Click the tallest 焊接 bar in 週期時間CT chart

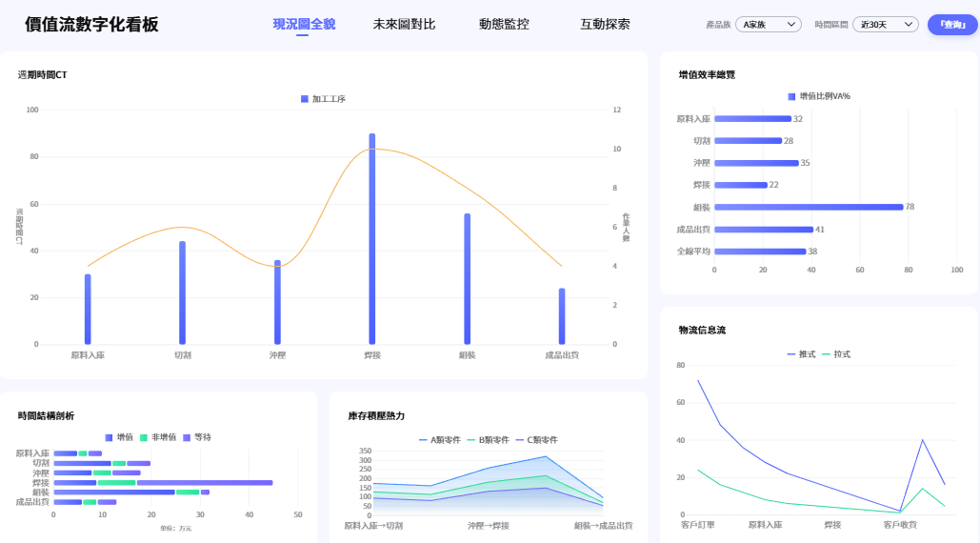pos(371,239)
